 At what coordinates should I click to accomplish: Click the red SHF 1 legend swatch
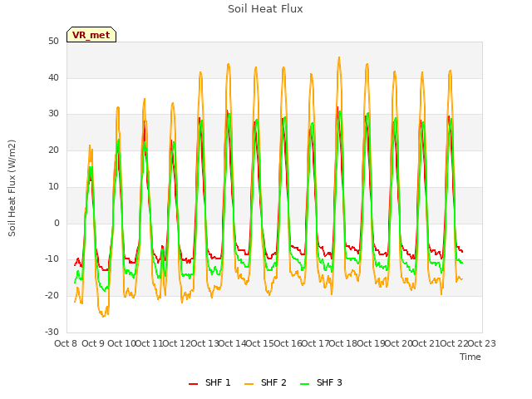[x=193, y=384]
